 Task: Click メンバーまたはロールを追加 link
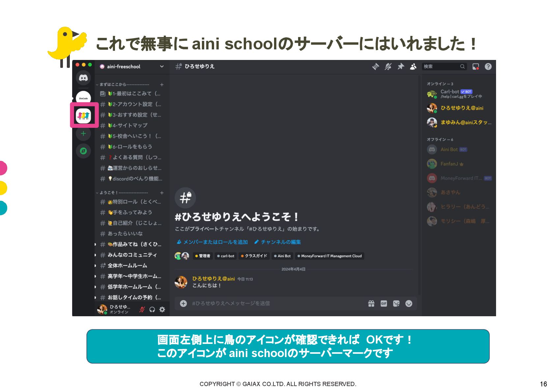coord(212,242)
